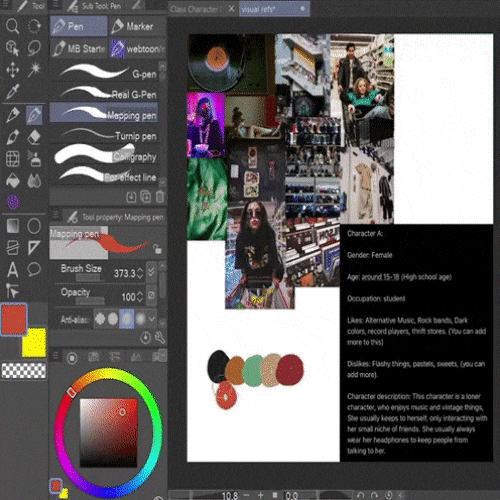Image resolution: width=500 pixels, height=500 pixels.
Task: Expand the Anti-aliasing dropdown arrow
Action: pos(152,319)
